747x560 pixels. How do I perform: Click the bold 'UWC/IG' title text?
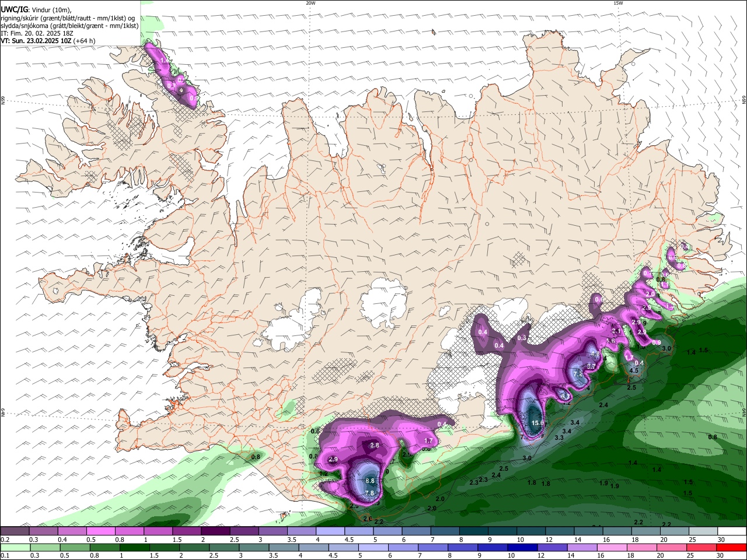[14, 9]
